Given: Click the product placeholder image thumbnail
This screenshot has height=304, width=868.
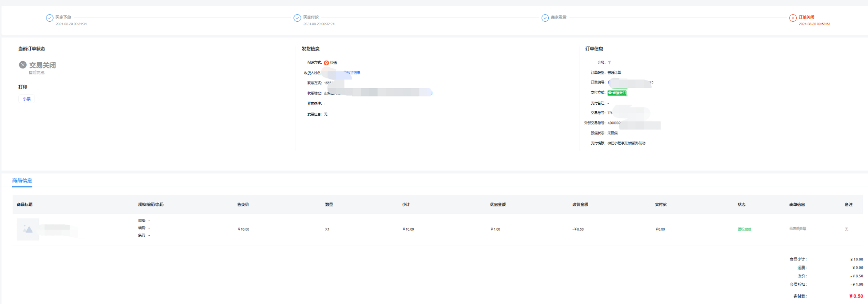Looking at the screenshot, I should 28,229.
